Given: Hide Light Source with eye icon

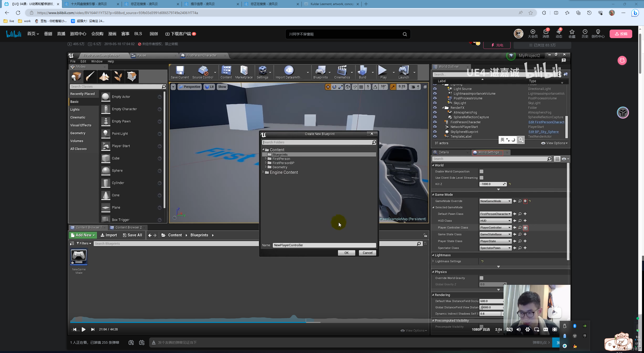Looking at the screenshot, I should (435, 89).
